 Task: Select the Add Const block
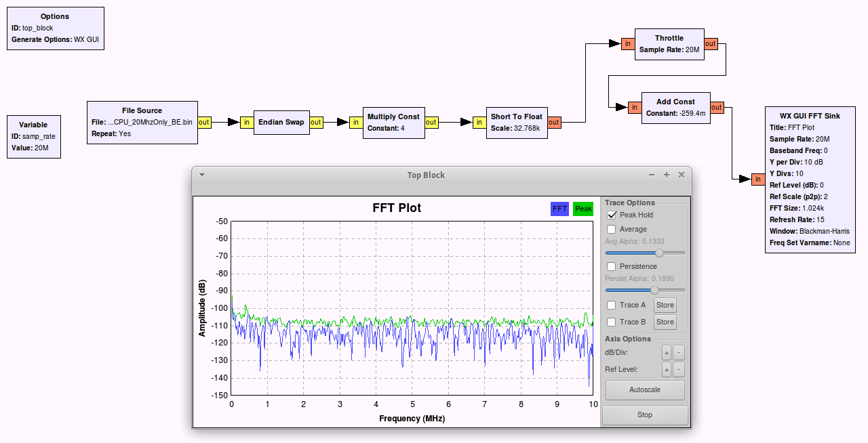point(675,108)
